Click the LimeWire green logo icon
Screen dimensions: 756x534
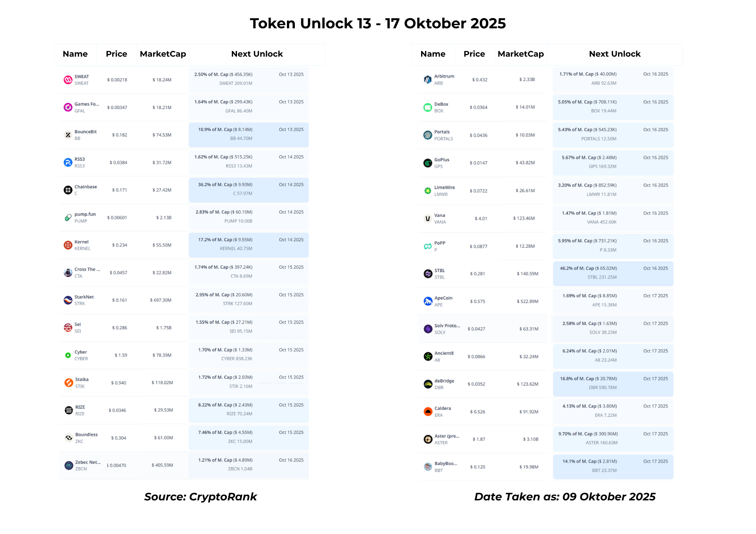[428, 191]
